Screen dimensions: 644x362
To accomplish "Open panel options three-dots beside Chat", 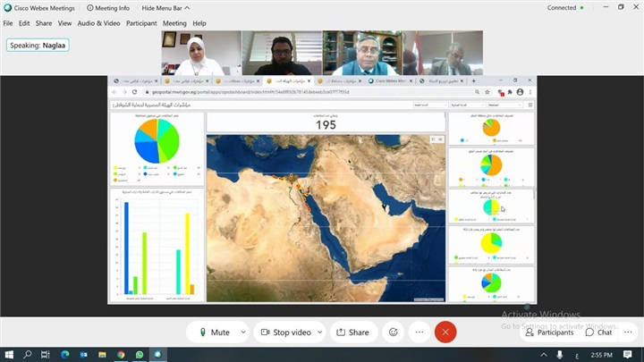I will [x=625, y=332].
